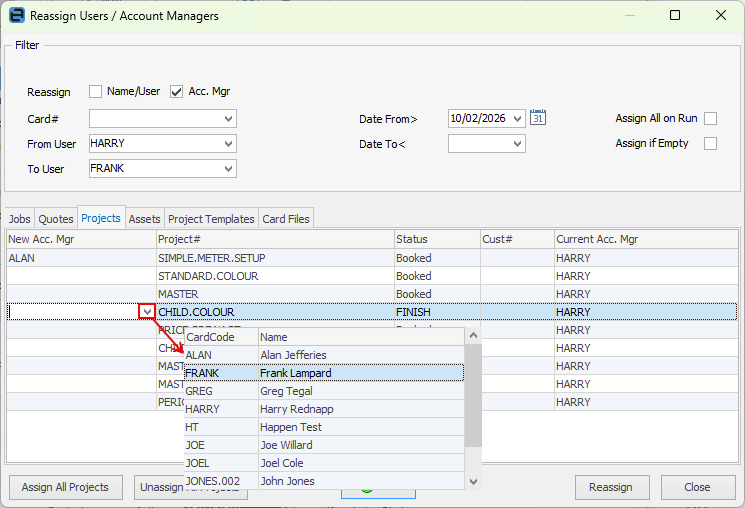This screenshot has width=745, height=508.
Task: Tick the Name/User checkbox
Action: [95, 91]
